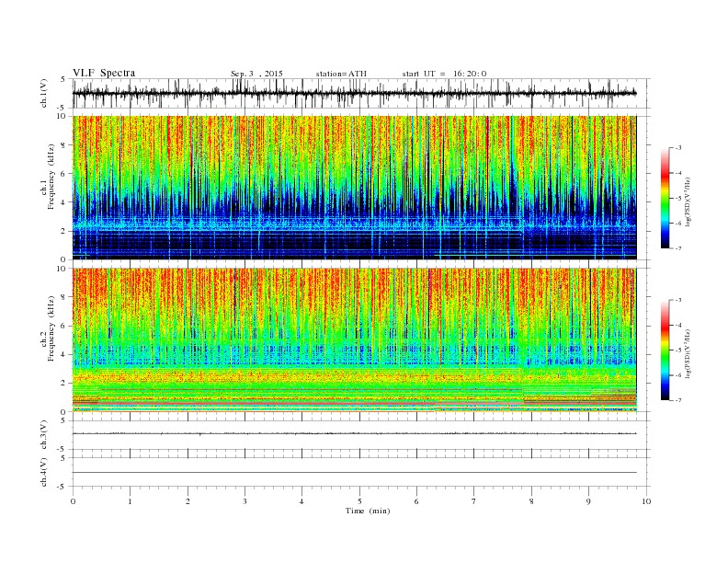Click the '-3' label on ch.1 colorbar
Screen dimensions: 728x563
click(678, 148)
